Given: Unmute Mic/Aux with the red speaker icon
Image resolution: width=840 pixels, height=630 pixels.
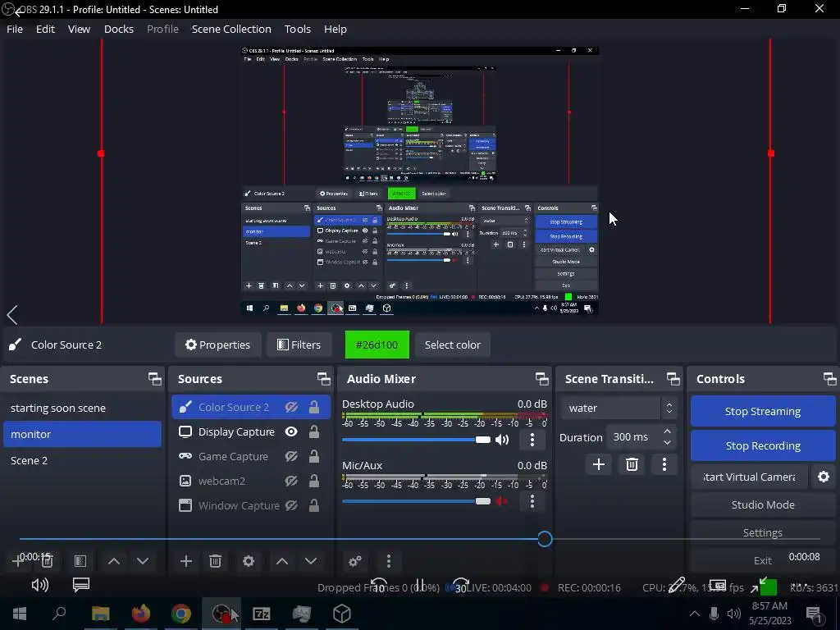Looking at the screenshot, I should [502, 501].
